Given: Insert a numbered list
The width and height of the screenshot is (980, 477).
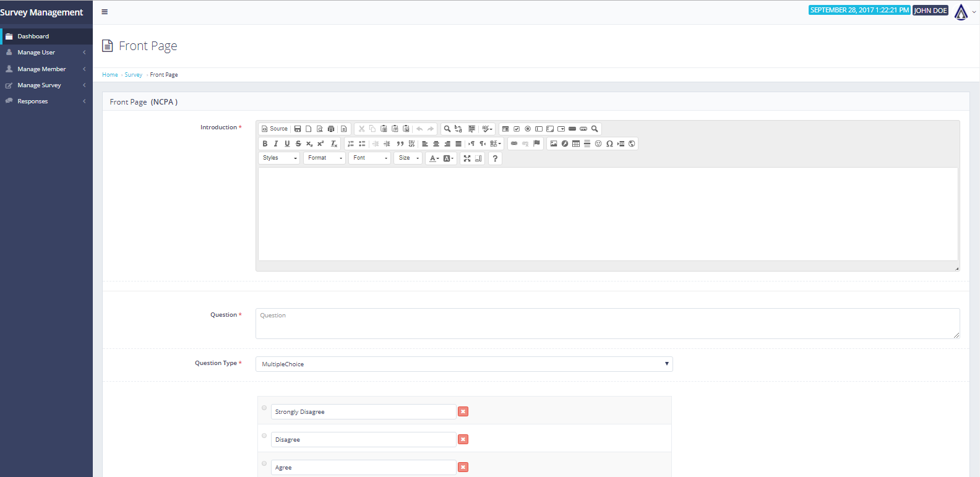Looking at the screenshot, I should click(351, 144).
